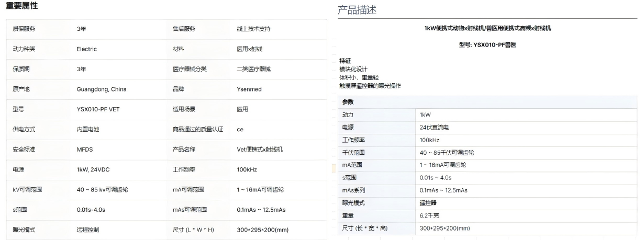
Task: Click the 特征 features heading
Action: (345, 61)
